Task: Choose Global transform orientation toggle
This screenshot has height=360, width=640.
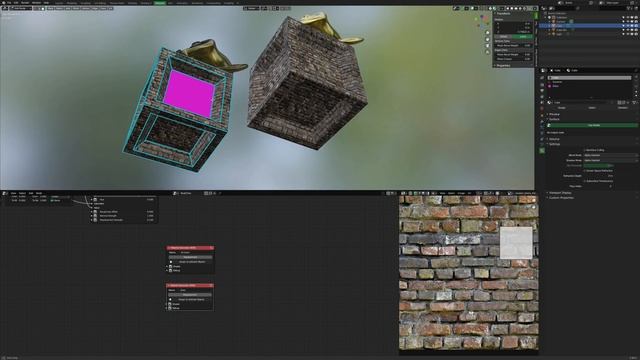Action: (504, 36)
